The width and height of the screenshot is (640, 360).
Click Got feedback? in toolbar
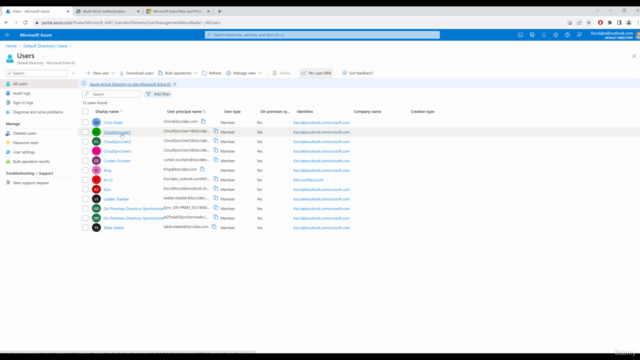tap(358, 73)
